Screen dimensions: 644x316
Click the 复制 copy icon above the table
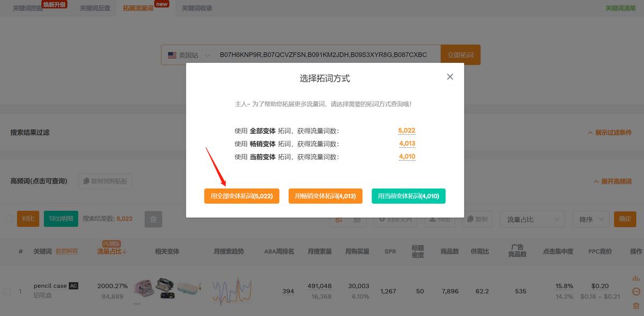pos(477,219)
